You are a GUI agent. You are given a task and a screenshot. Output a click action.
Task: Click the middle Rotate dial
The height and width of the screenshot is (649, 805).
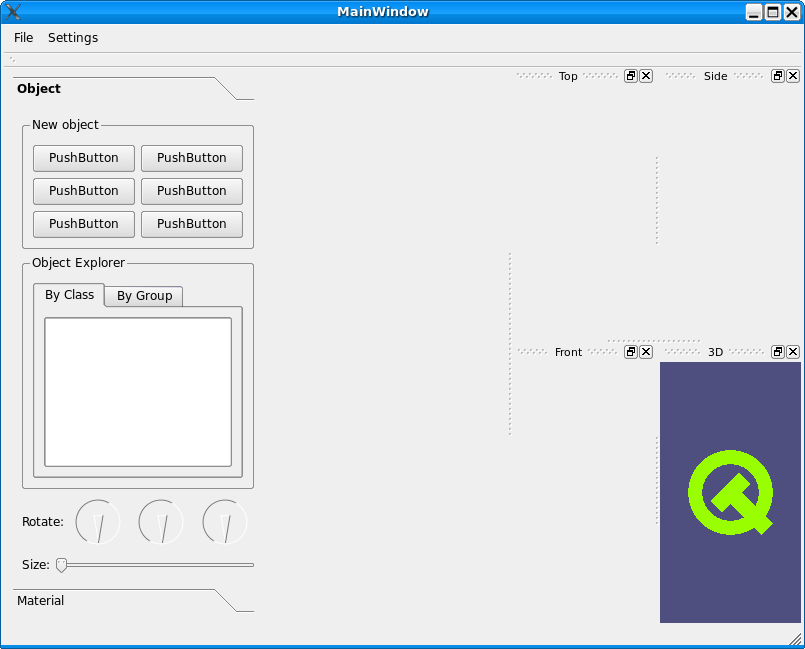tap(161, 522)
